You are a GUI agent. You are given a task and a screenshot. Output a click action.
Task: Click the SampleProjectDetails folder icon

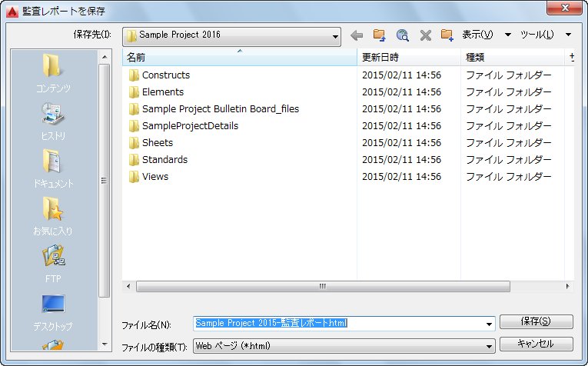point(134,126)
